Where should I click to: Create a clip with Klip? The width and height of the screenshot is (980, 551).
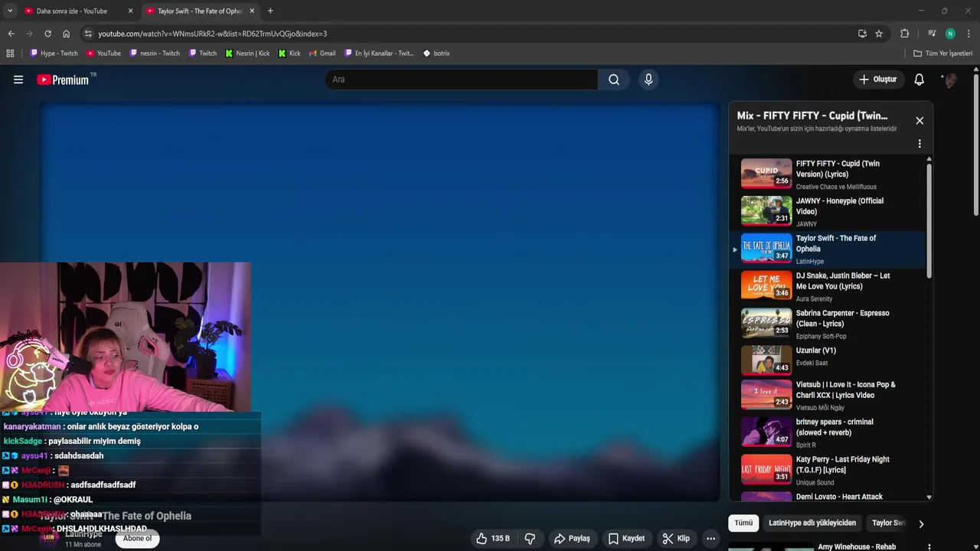point(676,539)
